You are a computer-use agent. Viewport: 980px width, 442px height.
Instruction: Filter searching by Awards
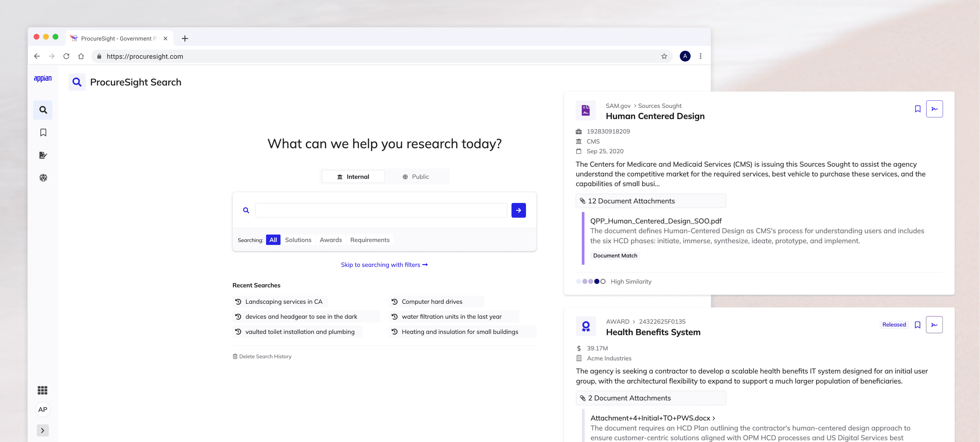[330, 240]
